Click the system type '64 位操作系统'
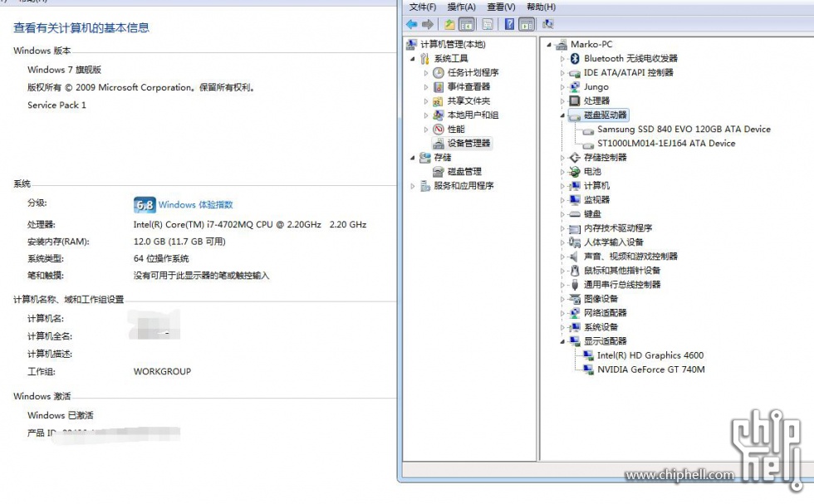 161,258
